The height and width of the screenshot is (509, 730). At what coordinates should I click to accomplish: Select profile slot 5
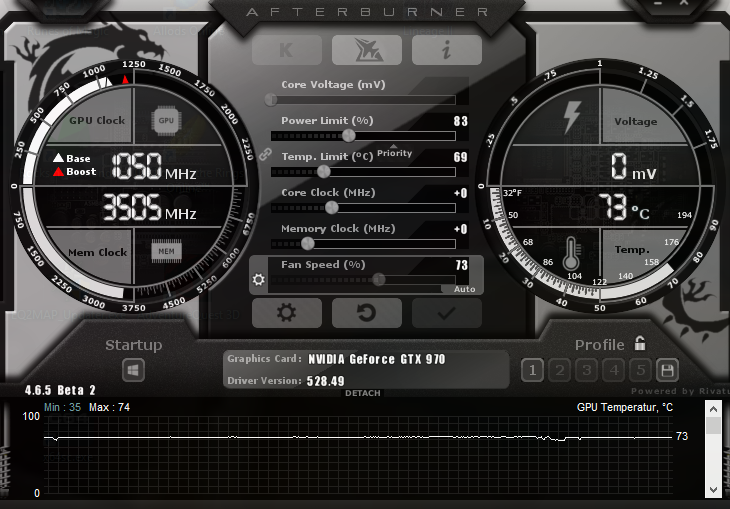(641, 370)
